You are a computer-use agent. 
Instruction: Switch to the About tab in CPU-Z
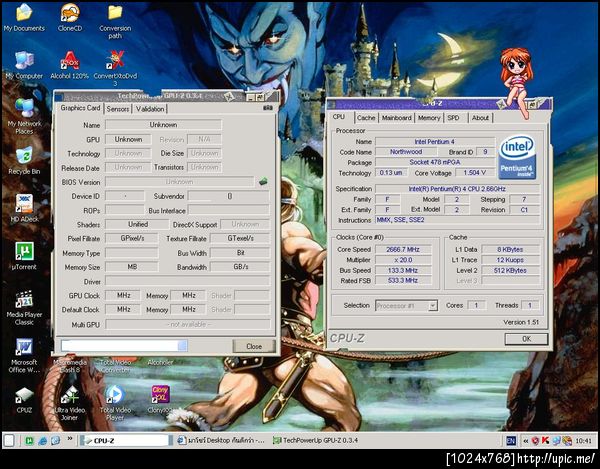pos(480,118)
